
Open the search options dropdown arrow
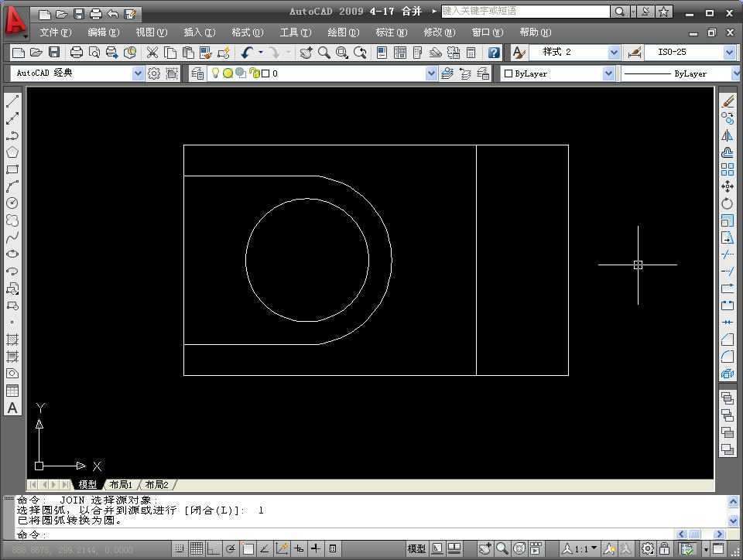(633, 12)
